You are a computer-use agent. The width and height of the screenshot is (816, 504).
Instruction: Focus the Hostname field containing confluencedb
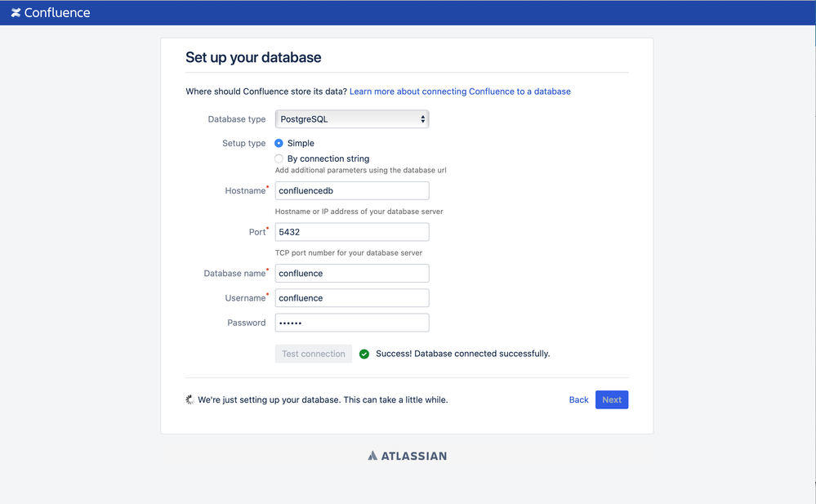tap(352, 190)
